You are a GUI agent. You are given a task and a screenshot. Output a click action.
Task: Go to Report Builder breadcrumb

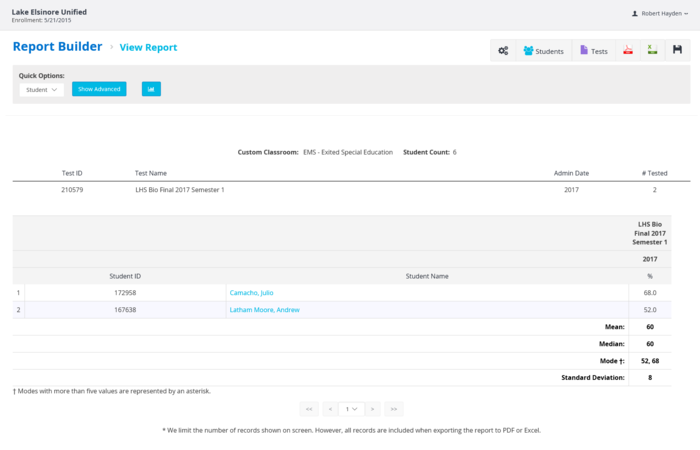[x=57, y=47]
